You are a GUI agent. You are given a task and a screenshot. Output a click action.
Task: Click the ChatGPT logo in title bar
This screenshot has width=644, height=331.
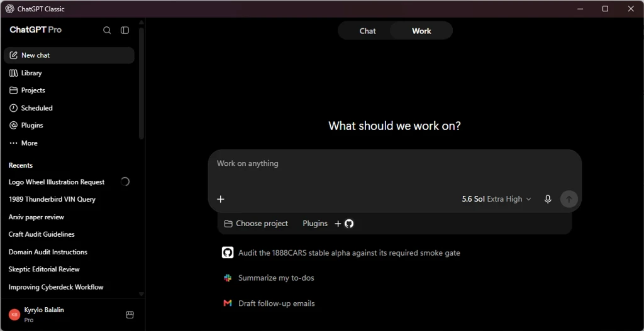point(9,9)
